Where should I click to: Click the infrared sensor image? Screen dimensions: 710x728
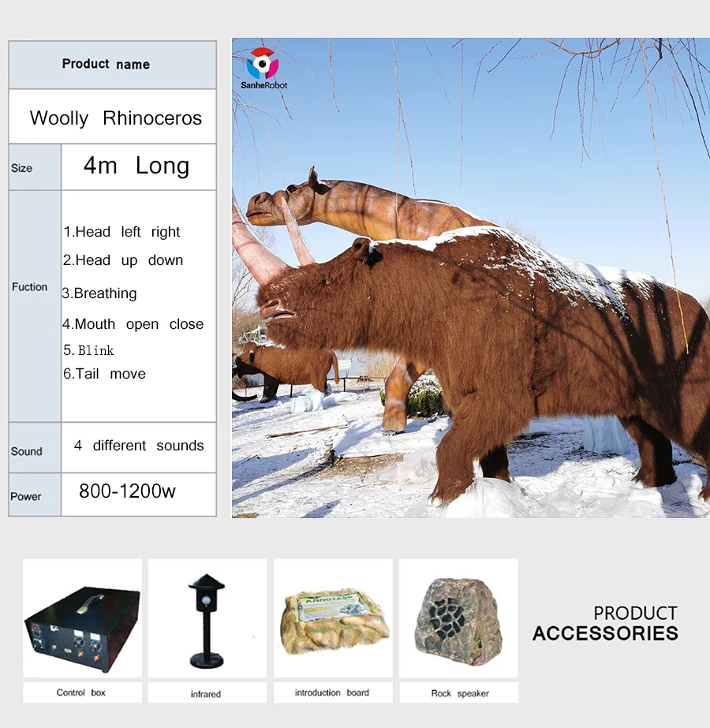point(206,618)
